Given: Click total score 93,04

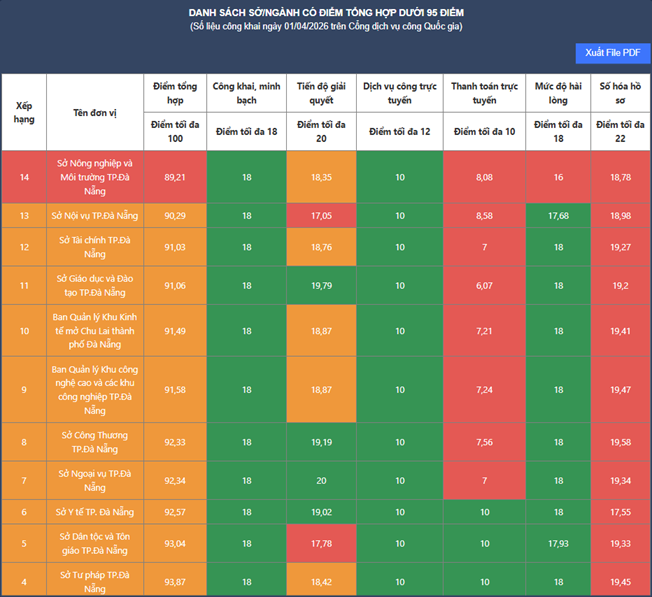Looking at the screenshot, I should click(x=175, y=543).
